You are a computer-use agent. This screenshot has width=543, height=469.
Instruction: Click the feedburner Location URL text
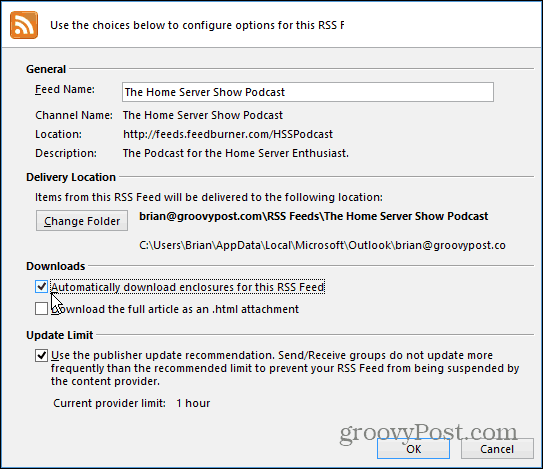coord(228,134)
